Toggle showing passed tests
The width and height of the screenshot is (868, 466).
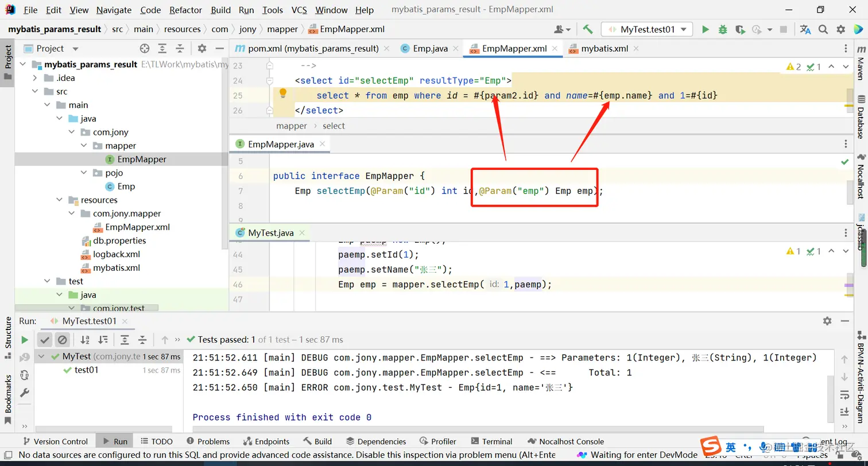[x=45, y=340]
